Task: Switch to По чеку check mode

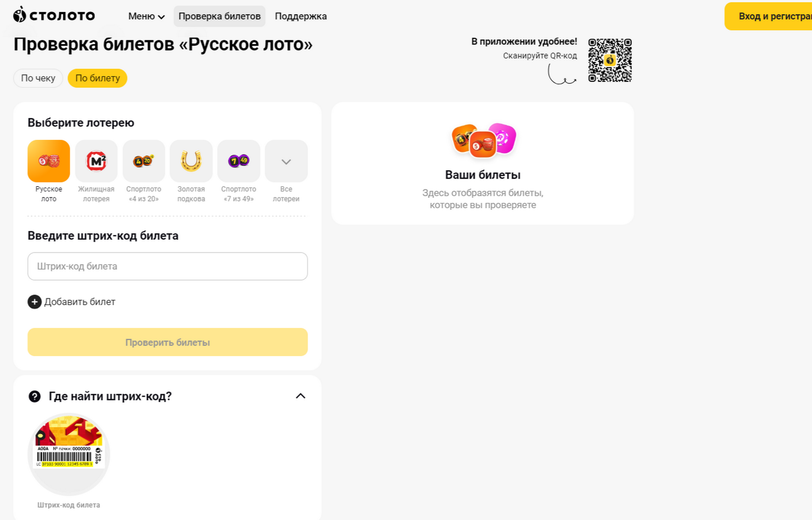Action: pos(38,78)
